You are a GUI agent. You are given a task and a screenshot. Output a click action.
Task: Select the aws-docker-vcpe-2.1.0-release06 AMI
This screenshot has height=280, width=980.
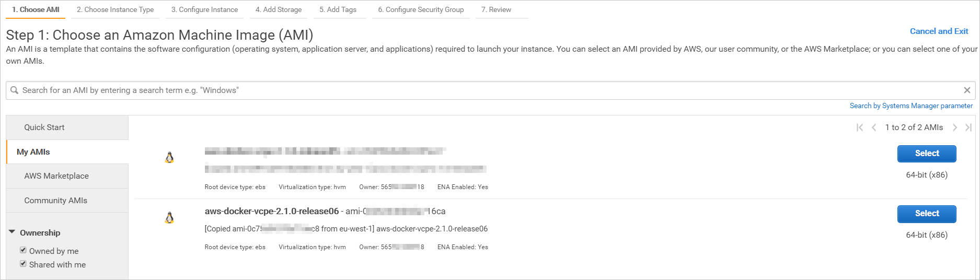[x=927, y=214]
